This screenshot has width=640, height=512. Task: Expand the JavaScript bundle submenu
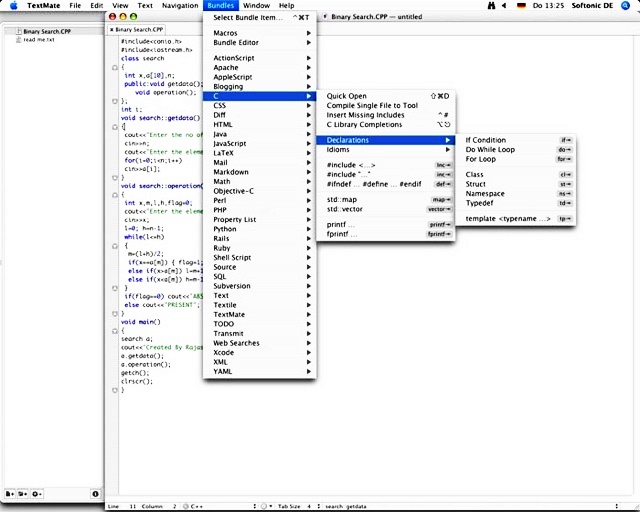260,143
